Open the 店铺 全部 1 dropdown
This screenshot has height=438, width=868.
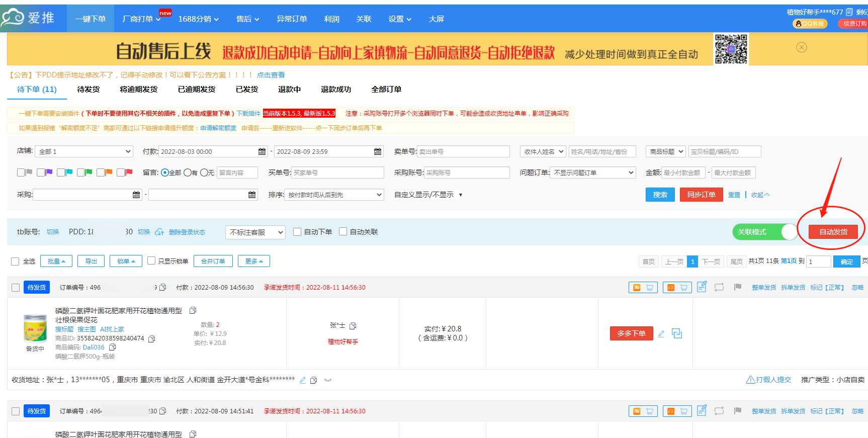click(x=85, y=151)
